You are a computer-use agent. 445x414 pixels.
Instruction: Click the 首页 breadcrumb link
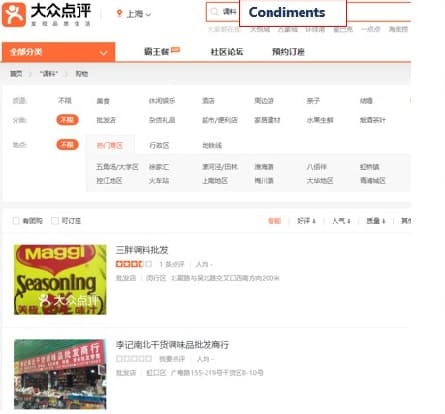(16, 74)
